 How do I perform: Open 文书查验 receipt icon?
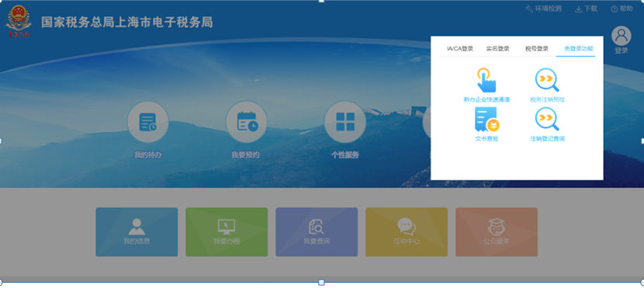(x=486, y=119)
